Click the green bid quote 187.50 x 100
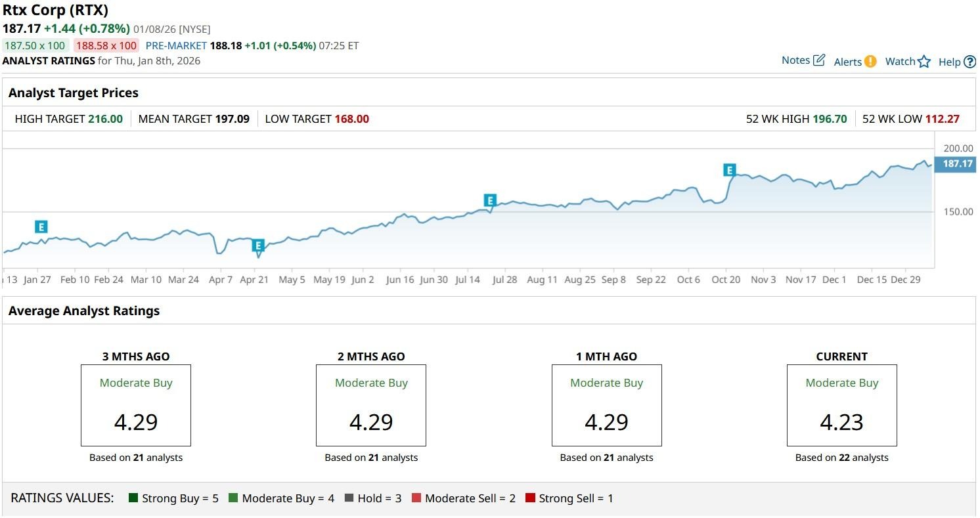This screenshot has width=980, height=518. coord(35,45)
